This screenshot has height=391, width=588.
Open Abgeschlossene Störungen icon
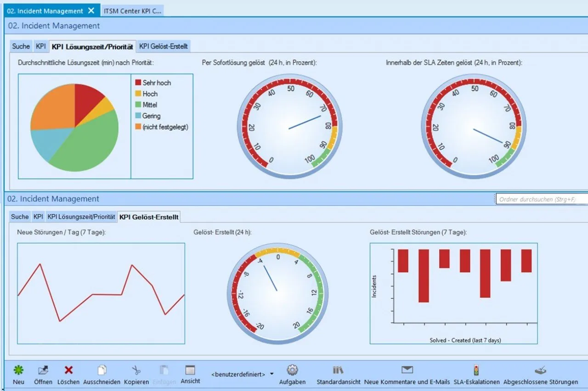pyautogui.click(x=541, y=370)
